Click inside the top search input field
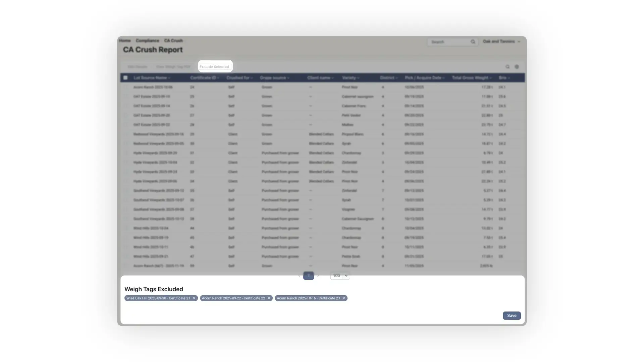This screenshot has width=644, height=362. [449, 42]
